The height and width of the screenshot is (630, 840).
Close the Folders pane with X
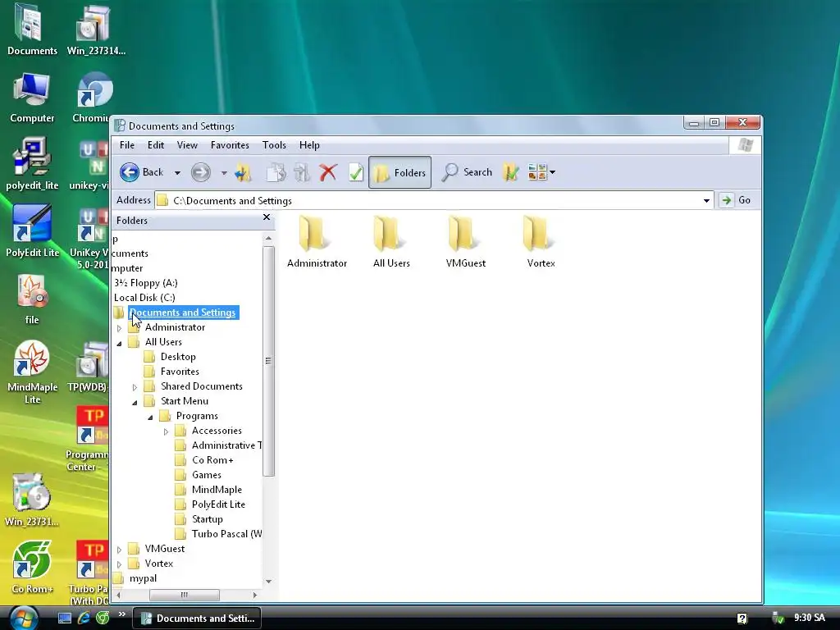point(267,217)
